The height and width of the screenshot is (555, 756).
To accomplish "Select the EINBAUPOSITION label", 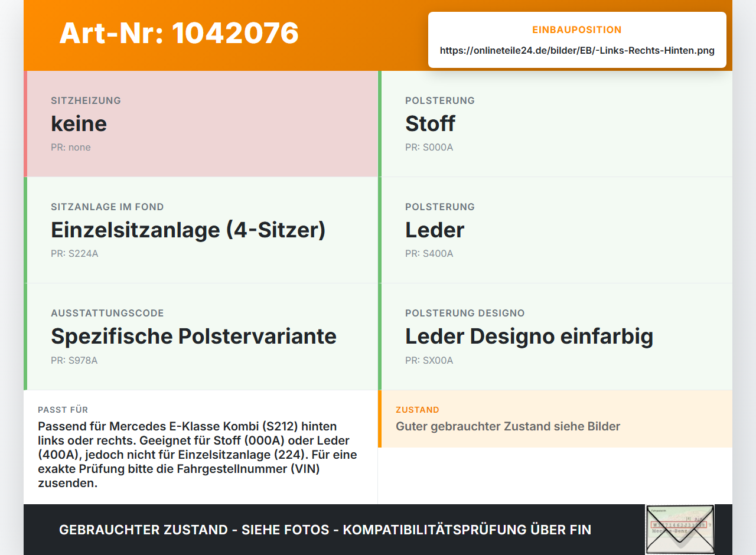I will (x=577, y=30).
